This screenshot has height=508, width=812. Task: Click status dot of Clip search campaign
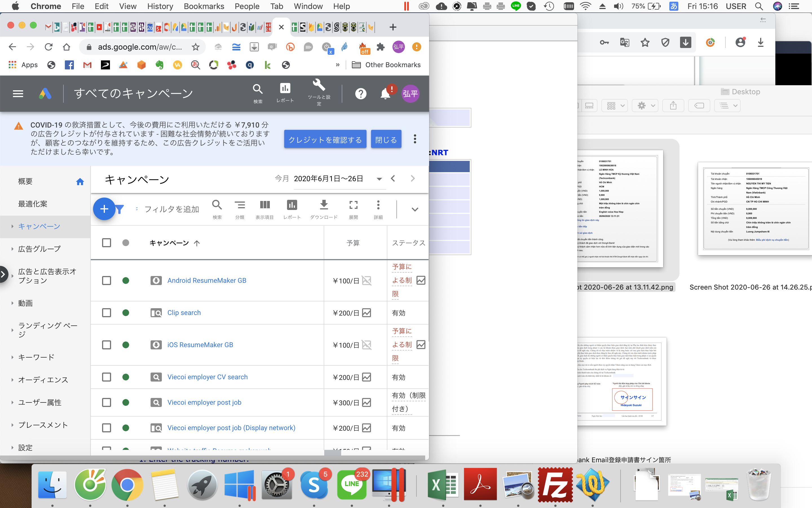tap(126, 313)
